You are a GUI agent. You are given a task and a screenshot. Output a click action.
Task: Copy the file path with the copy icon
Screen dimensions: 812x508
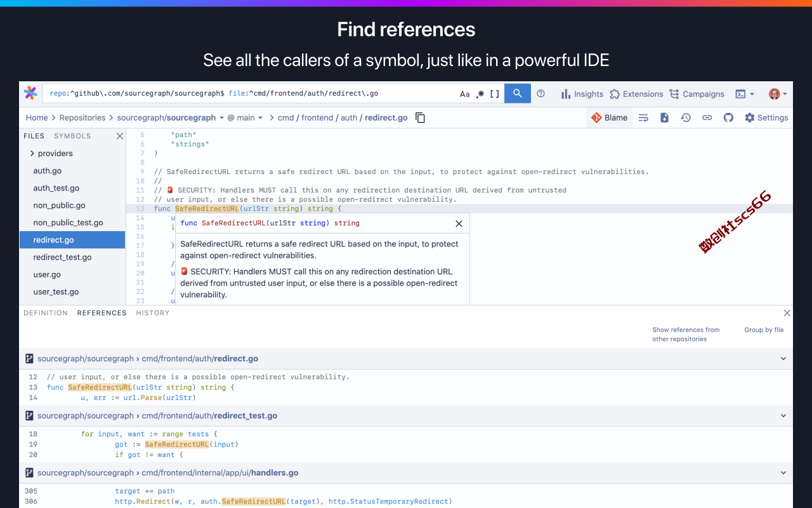coord(420,117)
